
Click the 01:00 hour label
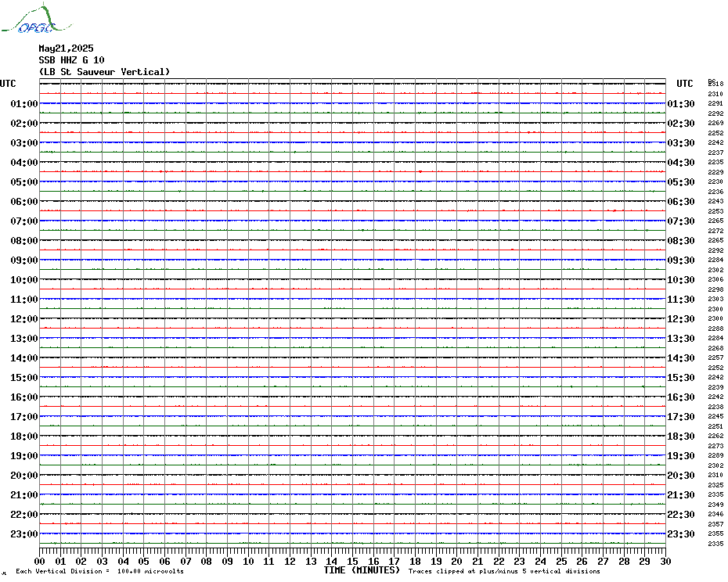[x=24, y=103]
